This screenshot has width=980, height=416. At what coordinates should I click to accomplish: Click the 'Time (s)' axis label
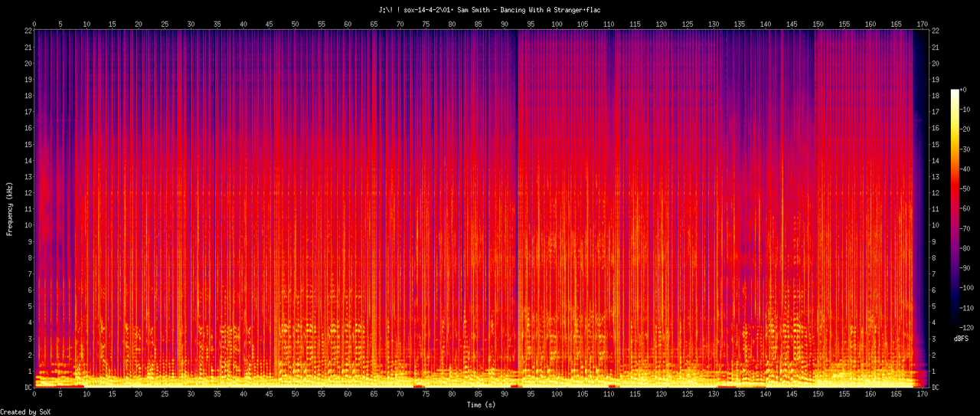(481, 404)
